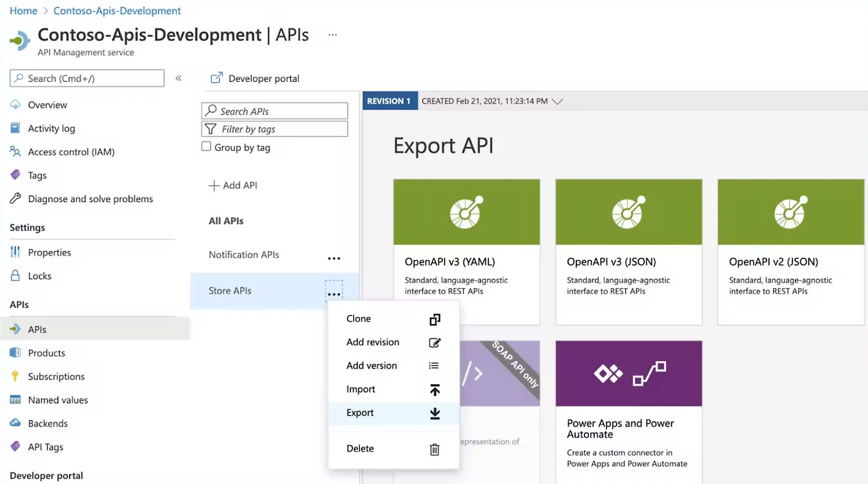This screenshot has height=484, width=868.
Task: Click the Import upload arrow icon
Action: [434, 390]
